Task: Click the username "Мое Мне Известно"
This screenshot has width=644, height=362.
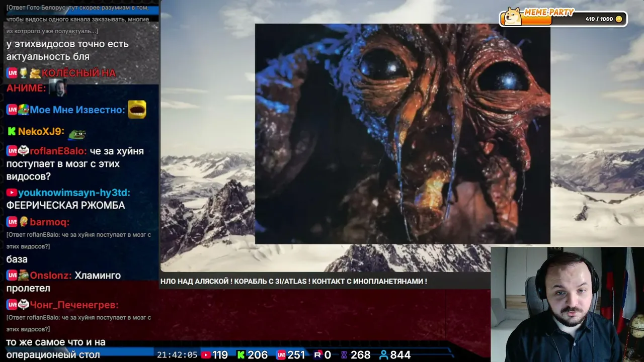Action: click(x=77, y=110)
